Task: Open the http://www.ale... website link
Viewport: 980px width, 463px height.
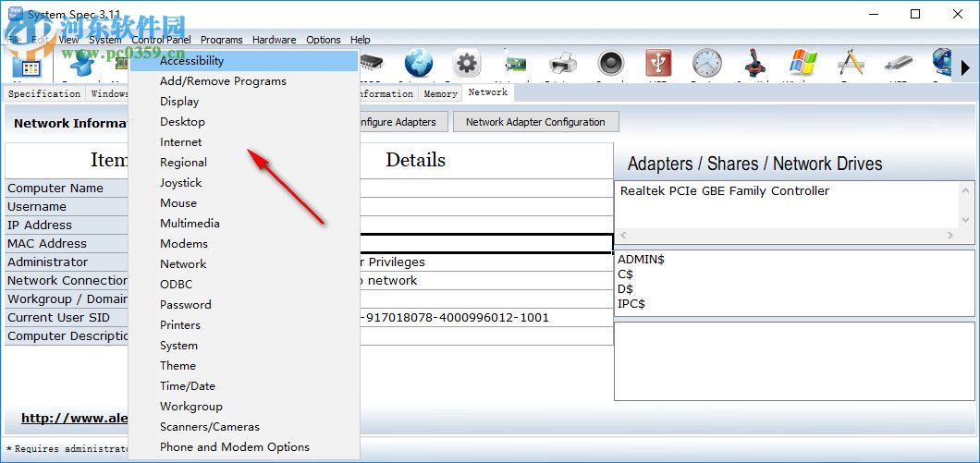Action: coord(74,418)
